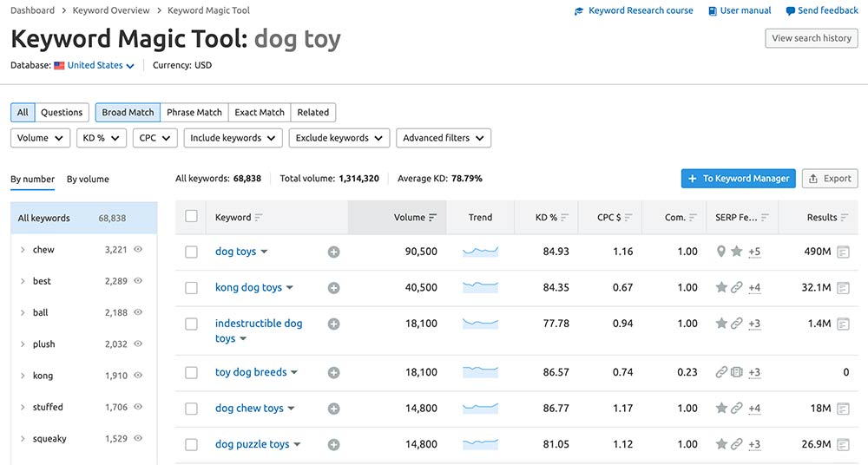Click plus icon next to kong dog toys
Image resolution: width=868 pixels, height=465 pixels.
[x=333, y=288]
